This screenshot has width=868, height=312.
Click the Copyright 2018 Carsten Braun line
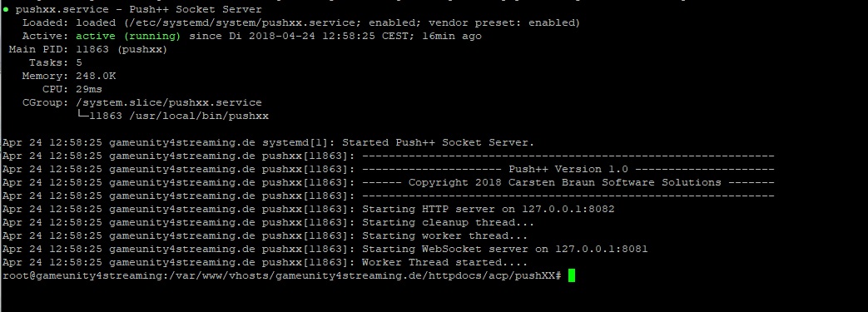(564, 182)
